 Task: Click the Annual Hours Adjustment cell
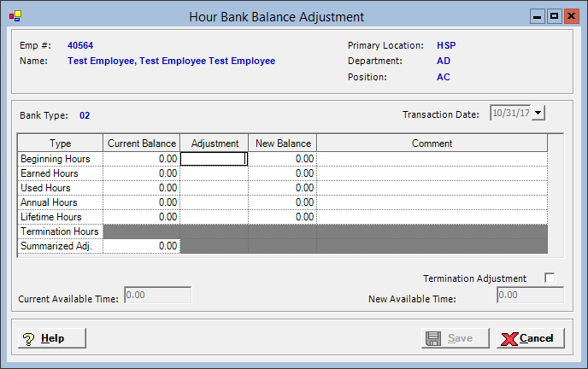215,202
